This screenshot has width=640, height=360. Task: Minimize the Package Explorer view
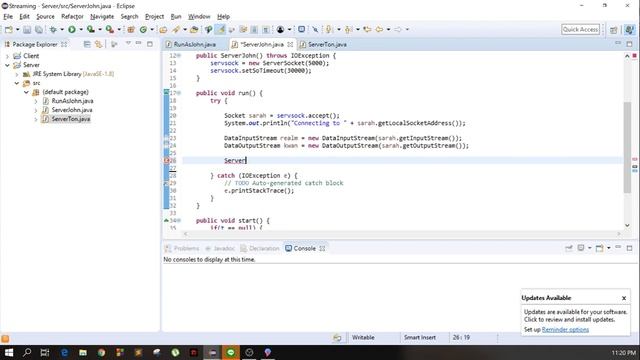click(139, 43)
